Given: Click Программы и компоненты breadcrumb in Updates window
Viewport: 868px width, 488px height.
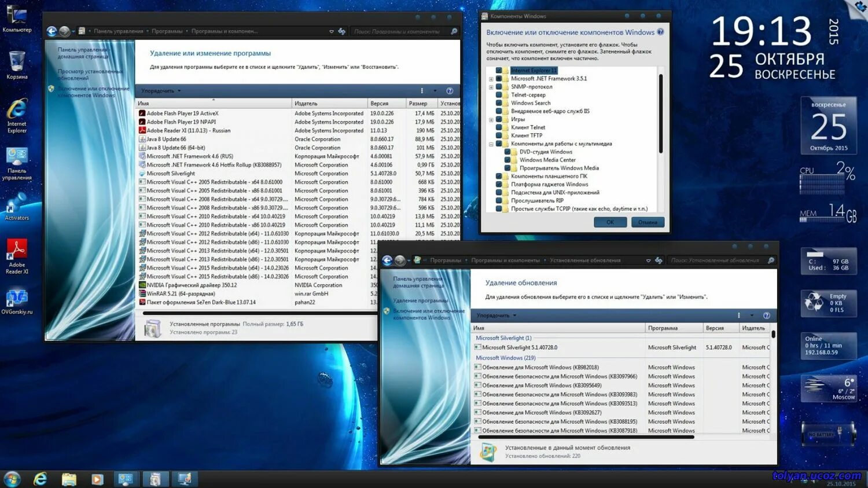Looking at the screenshot, I should 505,260.
